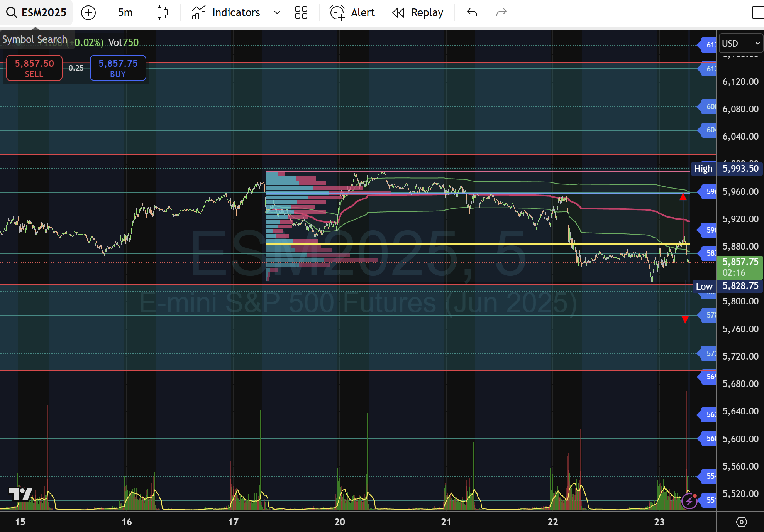Image resolution: width=764 pixels, height=532 pixels.
Task: Open indicator templates four-squares icon
Action: (301, 13)
